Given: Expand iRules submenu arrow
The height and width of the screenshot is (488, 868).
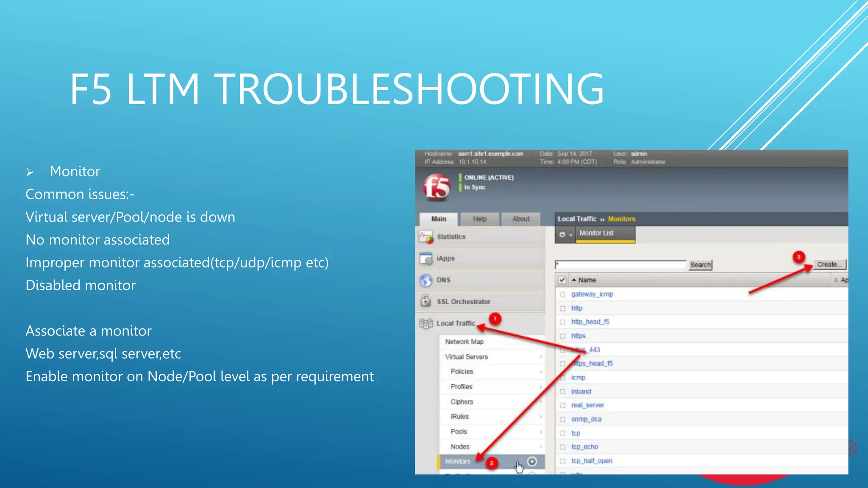Looking at the screenshot, I should 541,416.
